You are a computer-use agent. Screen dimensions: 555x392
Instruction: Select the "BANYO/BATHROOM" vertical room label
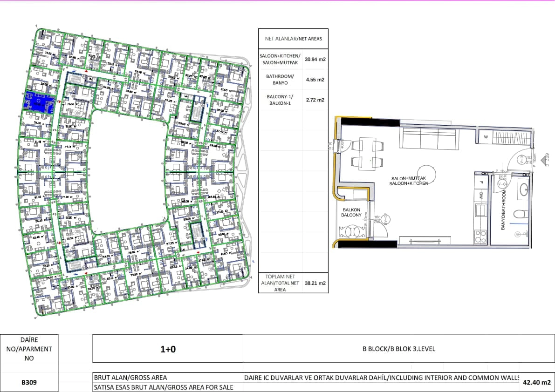(503, 210)
